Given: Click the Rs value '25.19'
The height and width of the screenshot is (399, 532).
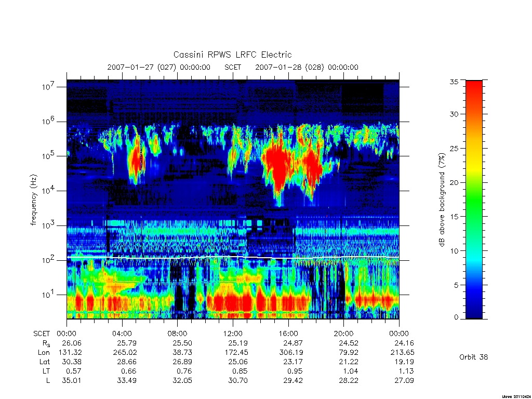Looking at the screenshot, I should (238, 343).
